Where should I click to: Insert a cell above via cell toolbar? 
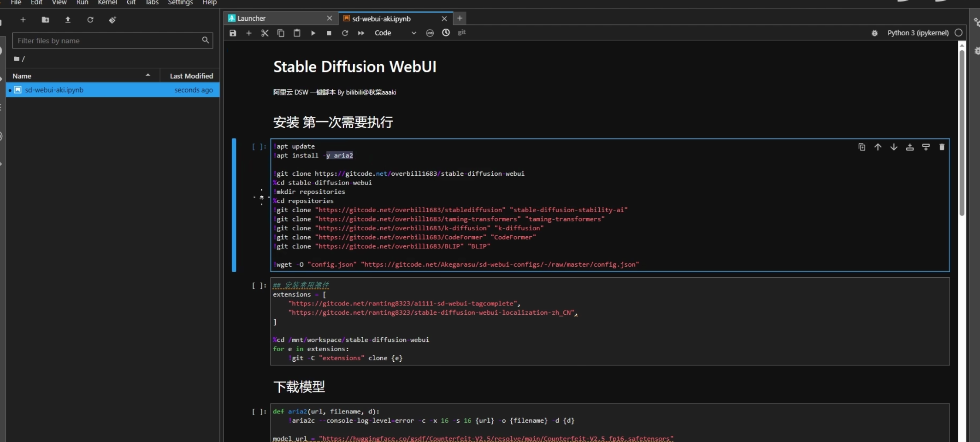pyautogui.click(x=910, y=147)
